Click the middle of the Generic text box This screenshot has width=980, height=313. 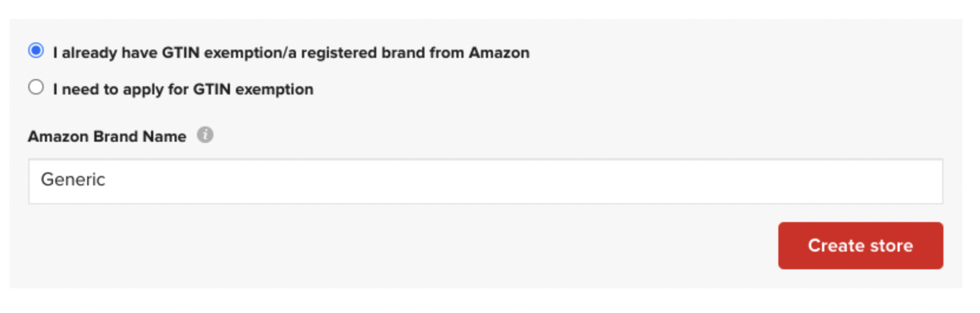click(486, 181)
